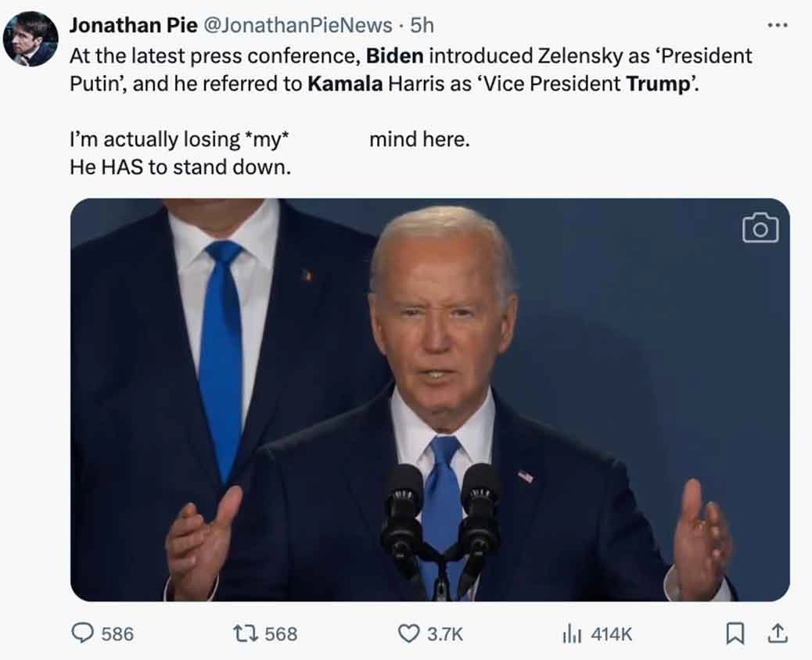
Task: Click the 3.7K likes count
Action: tap(444, 633)
